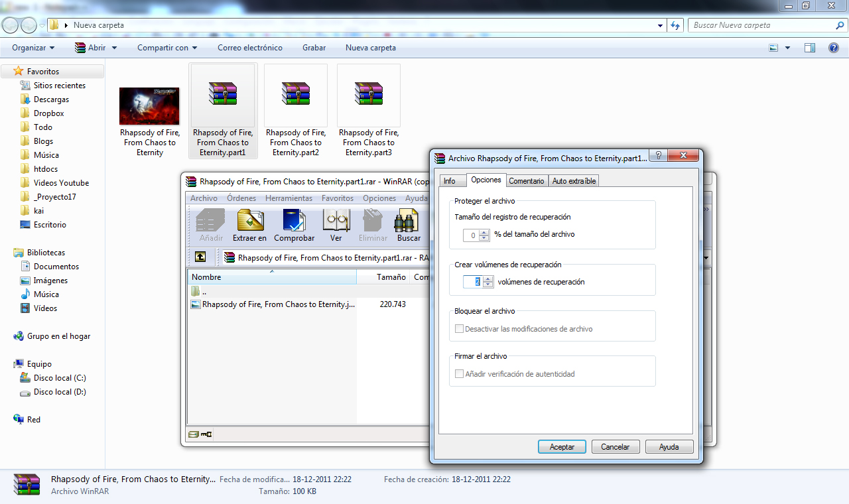Click Nueva carpeta toolbar button
Screen dimensions: 849x504
371,48
